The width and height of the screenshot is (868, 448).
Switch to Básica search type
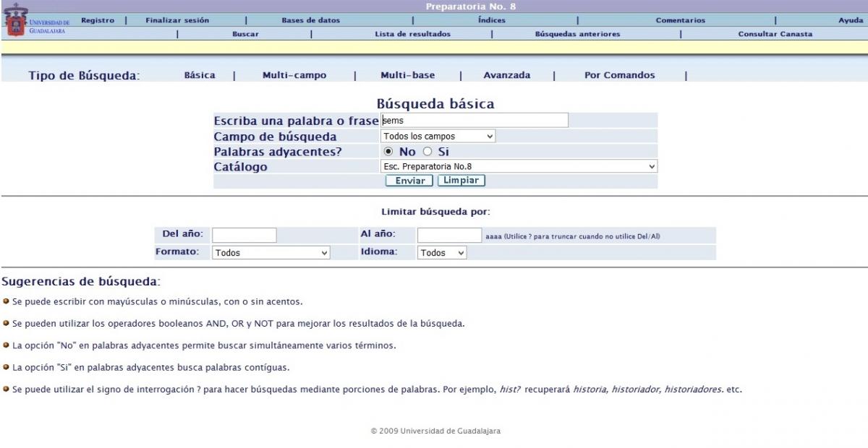tap(200, 75)
